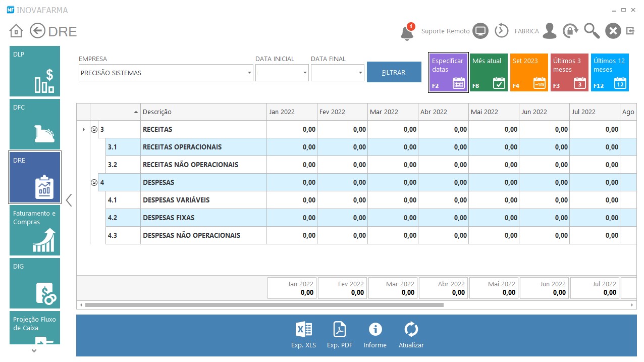Click the FABRICA user profile icon
This screenshot has width=644, height=362.
click(x=550, y=31)
